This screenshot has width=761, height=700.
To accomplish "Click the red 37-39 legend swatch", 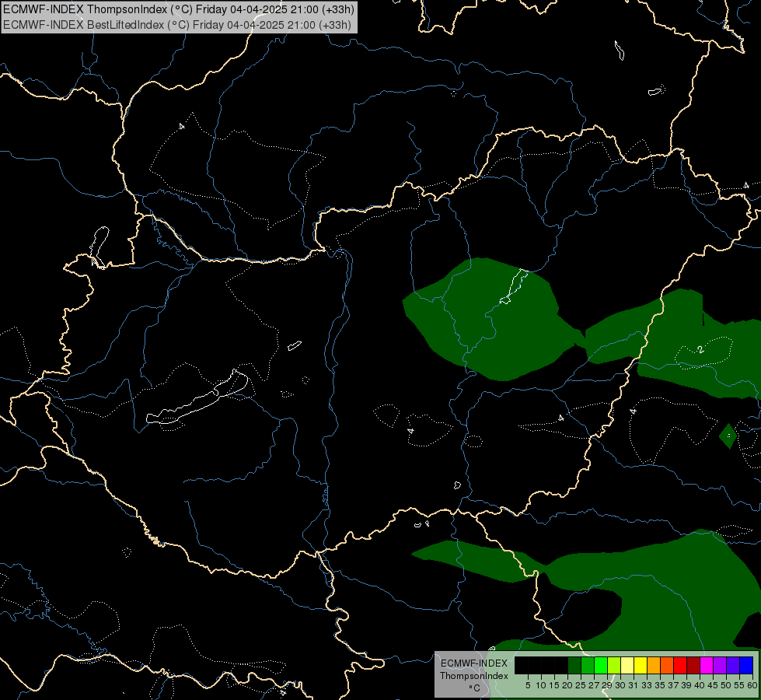I will coord(680,665).
